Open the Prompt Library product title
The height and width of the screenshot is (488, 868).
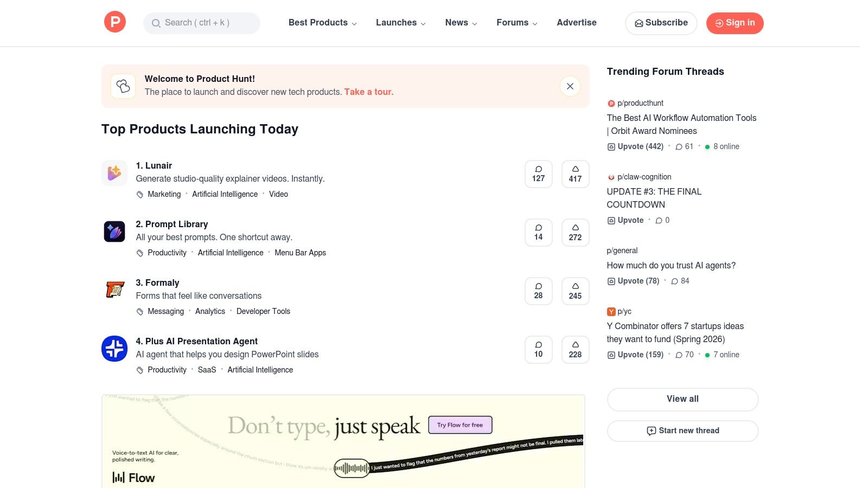(x=172, y=224)
